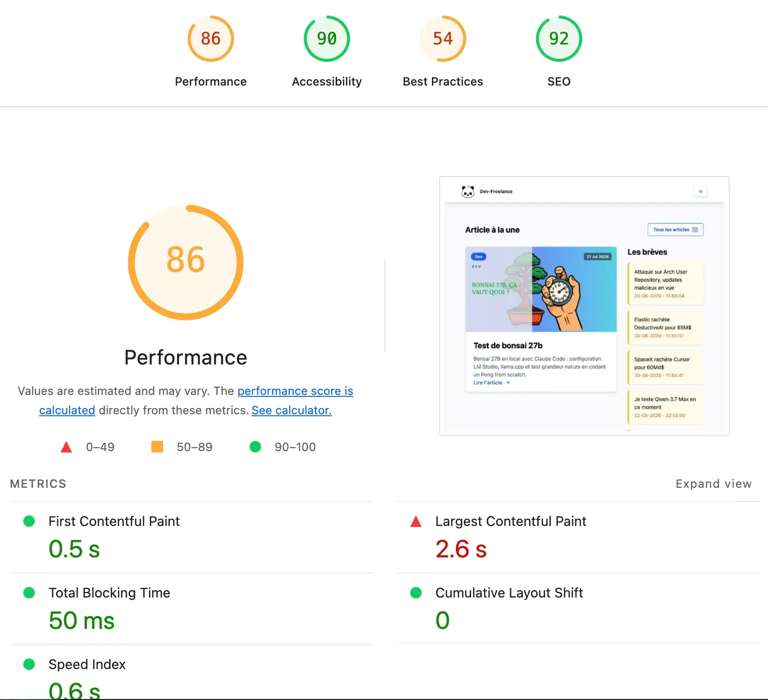Image resolution: width=768 pixels, height=700 pixels.
Task: Click green dot beside Cumulative Layout Shift
Action: click(x=416, y=593)
